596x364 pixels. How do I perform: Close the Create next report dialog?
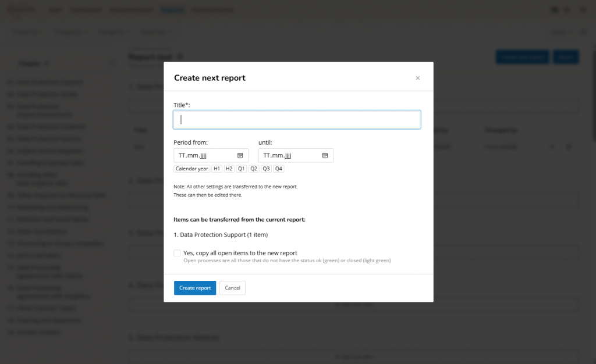pyautogui.click(x=417, y=77)
